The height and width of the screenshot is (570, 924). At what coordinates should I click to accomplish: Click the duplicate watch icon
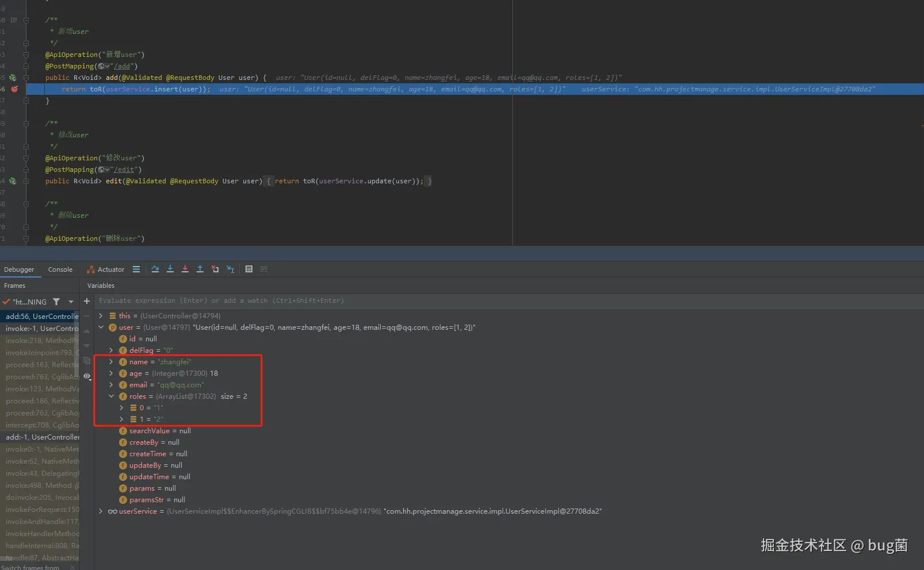tap(87, 361)
